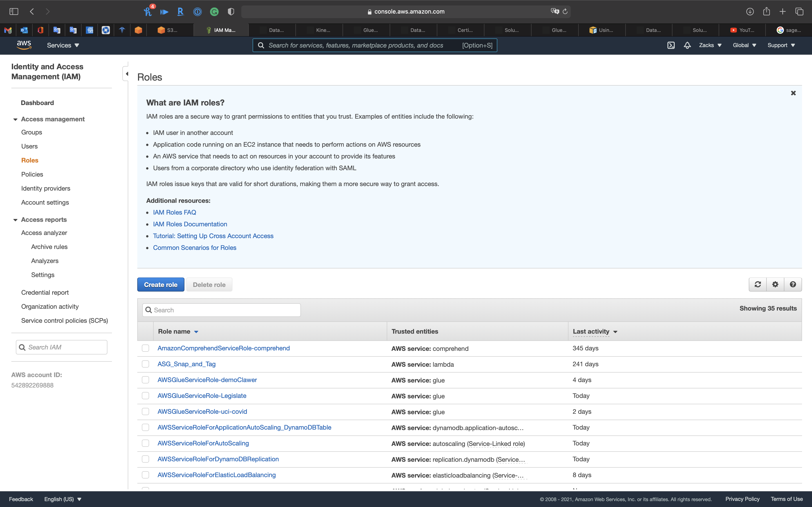Viewport: 812px width, 507px height.
Task: Go to Policies in the sidebar
Action: click(x=32, y=174)
